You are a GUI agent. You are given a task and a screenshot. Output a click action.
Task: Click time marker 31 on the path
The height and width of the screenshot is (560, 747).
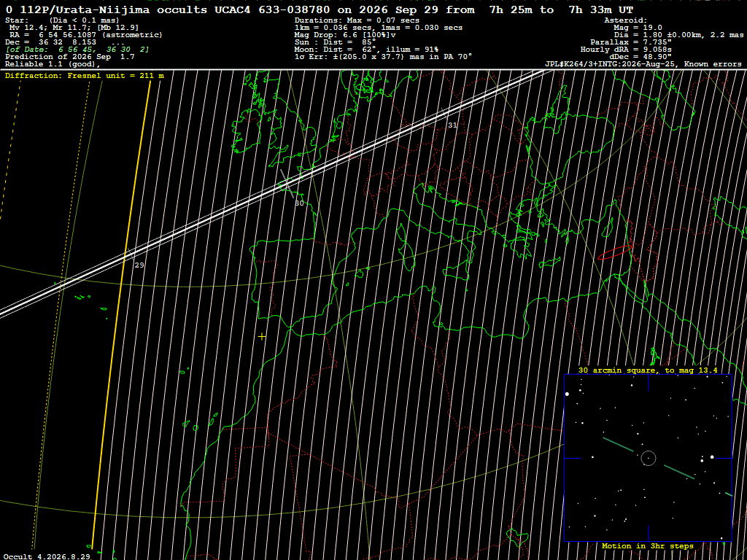tap(452, 125)
